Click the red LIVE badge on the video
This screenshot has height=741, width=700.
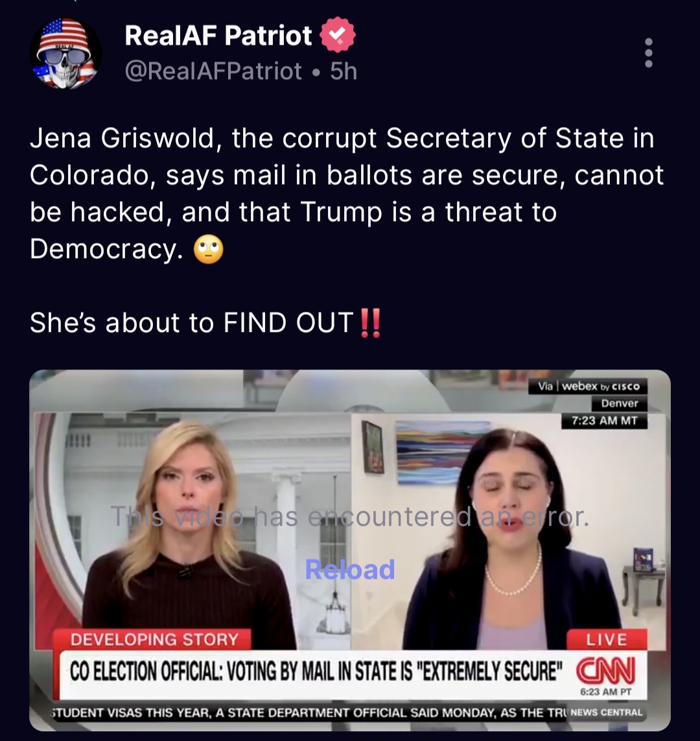click(607, 639)
